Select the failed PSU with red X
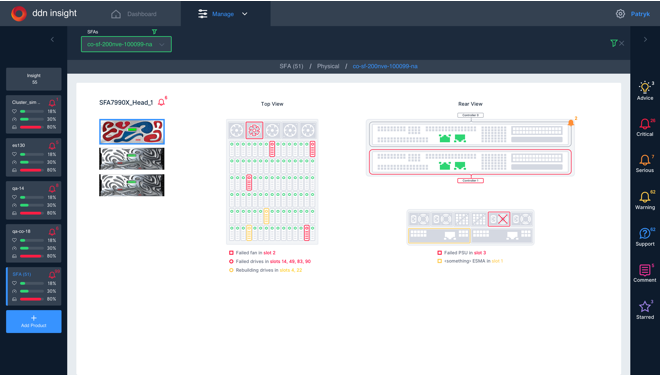660x375 pixels. click(x=499, y=219)
